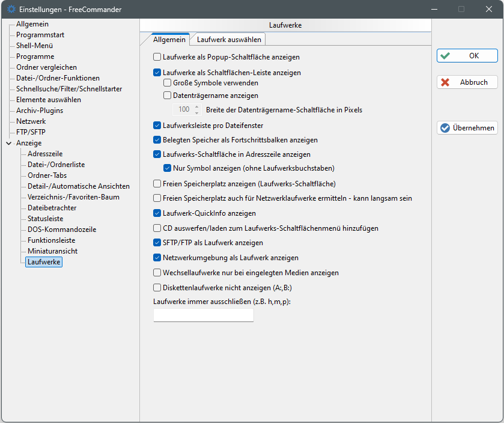Uncheck Laufwerksleiste pro Dateifenster
504x423 pixels.
(157, 126)
